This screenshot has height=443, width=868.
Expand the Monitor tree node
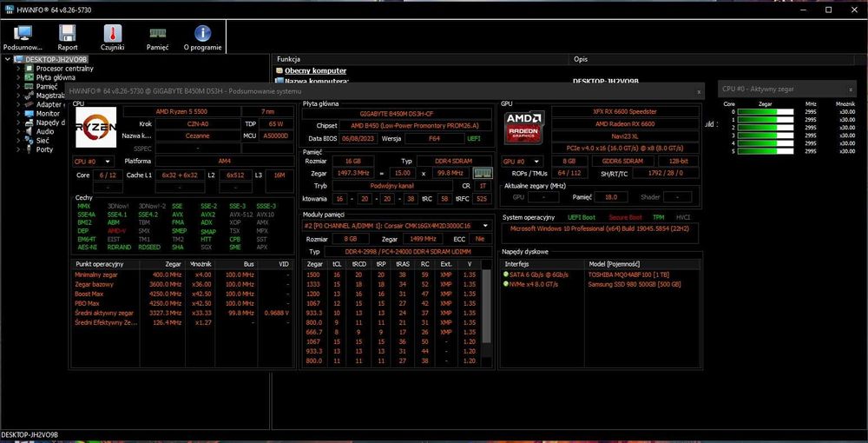pos(18,114)
